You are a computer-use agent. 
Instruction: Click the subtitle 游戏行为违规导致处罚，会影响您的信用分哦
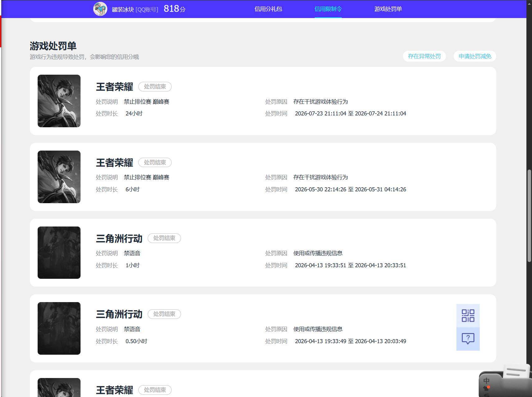pyautogui.click(x=84, y=57)
